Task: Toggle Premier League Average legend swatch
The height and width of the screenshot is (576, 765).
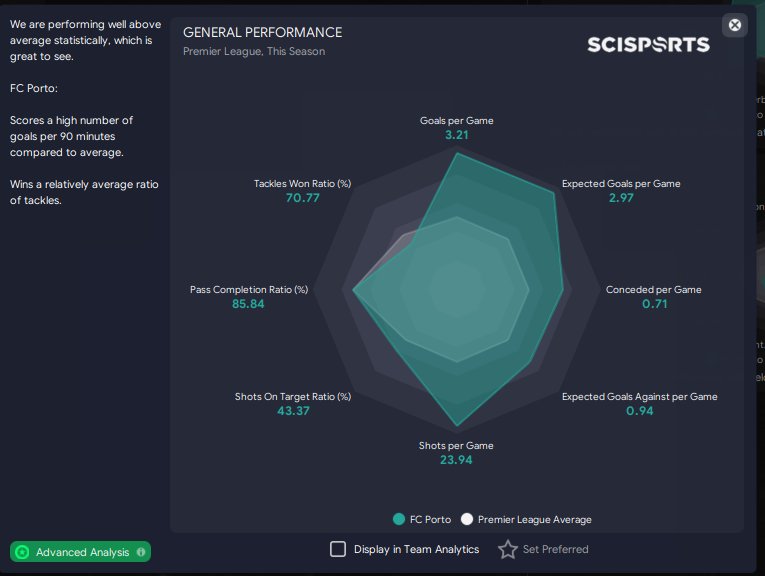Action: [467, 519]
